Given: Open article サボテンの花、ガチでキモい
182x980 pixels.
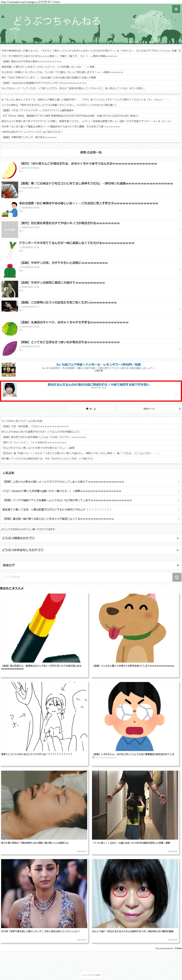Looking at the screenshot, I should tap(64, 263).
